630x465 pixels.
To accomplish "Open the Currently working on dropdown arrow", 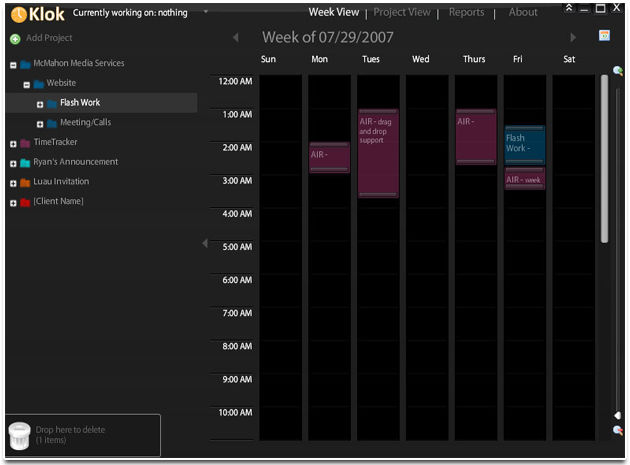I will (x=206, y=12).
